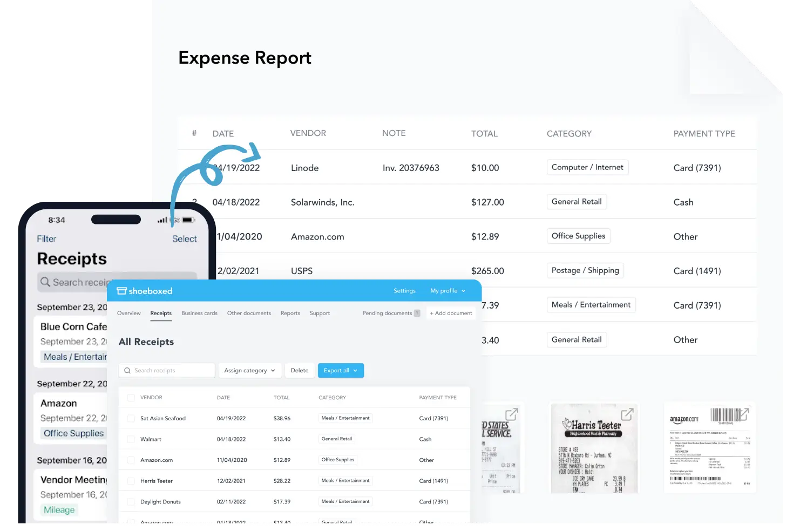This screenshot has height=532, width=800.
Task: Click General Retail tag in Solarwinds row
Action: (x=577, y=202)
